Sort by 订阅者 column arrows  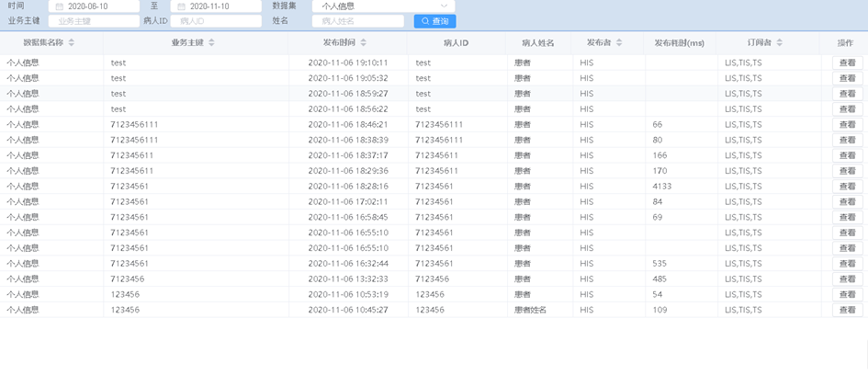click(x=780, y=42)
